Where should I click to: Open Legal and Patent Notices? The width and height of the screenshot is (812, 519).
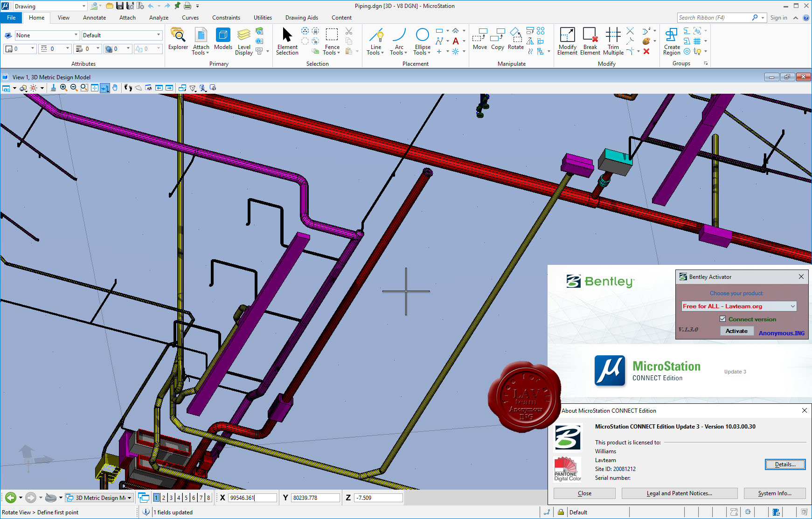tap(679, 493)
